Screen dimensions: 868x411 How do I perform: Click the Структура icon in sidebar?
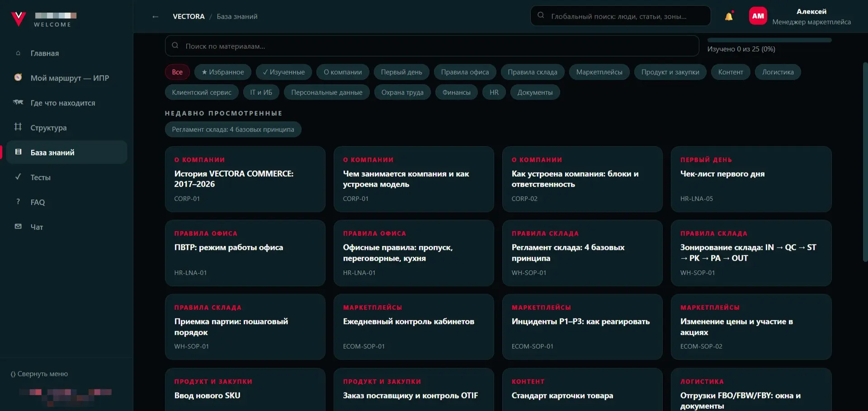18,127
